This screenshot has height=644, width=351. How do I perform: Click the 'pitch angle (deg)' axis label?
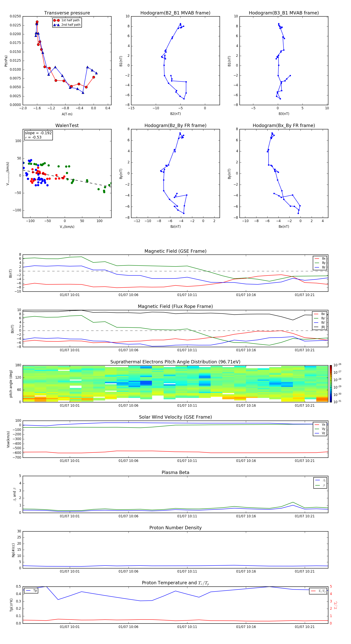pyautogui.click(x=11, y=384)
